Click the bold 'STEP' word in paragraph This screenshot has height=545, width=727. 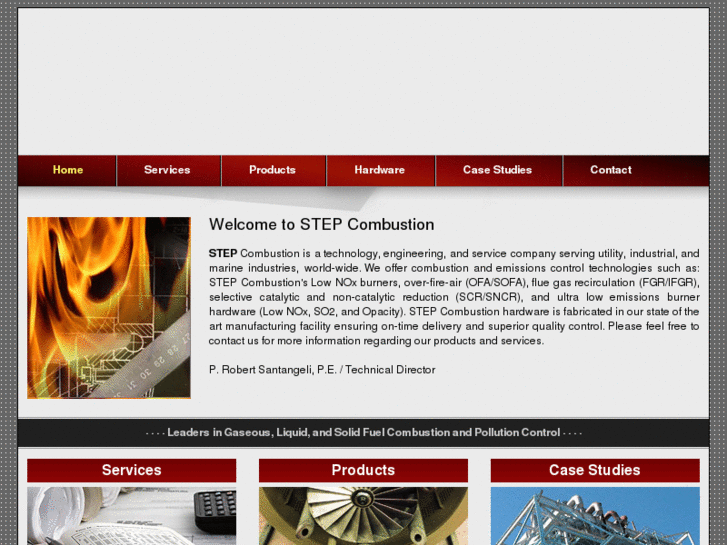click(223, 253)
